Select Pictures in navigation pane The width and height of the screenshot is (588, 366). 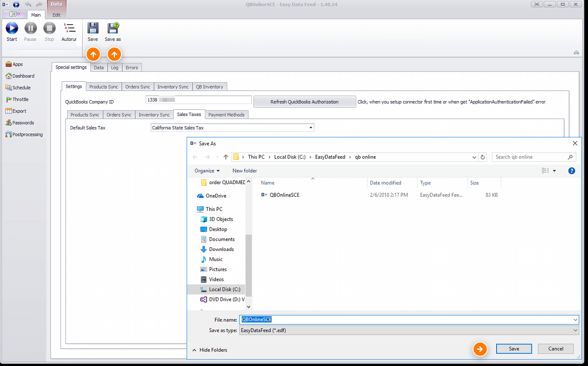click(214, 269)
